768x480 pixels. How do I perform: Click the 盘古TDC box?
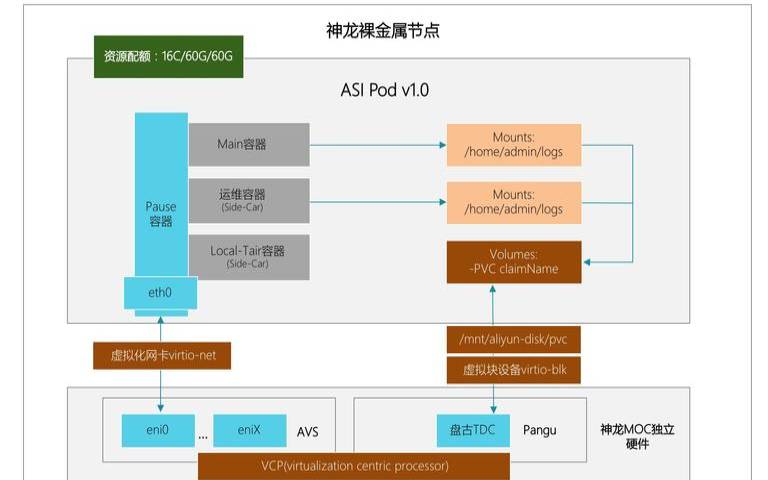coord(473,431)
